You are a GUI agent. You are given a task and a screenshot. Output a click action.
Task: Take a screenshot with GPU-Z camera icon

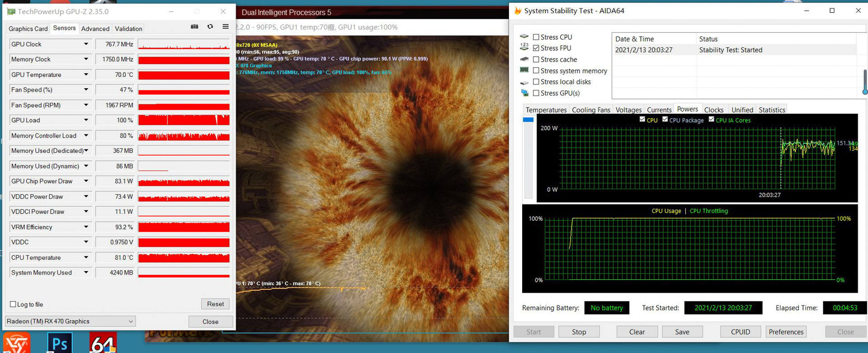pyautogui.click(x=194, y=27)
